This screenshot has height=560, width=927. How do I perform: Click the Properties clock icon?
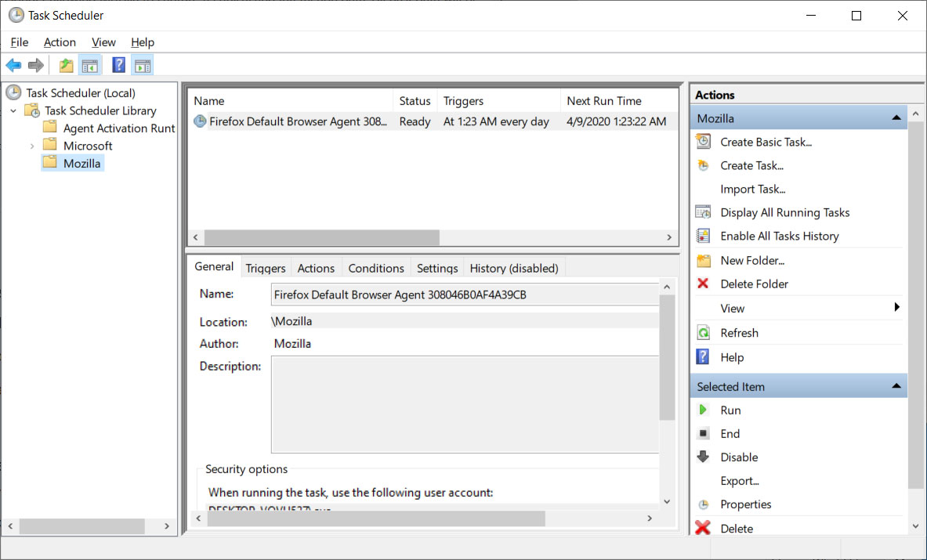coord(704,504)
